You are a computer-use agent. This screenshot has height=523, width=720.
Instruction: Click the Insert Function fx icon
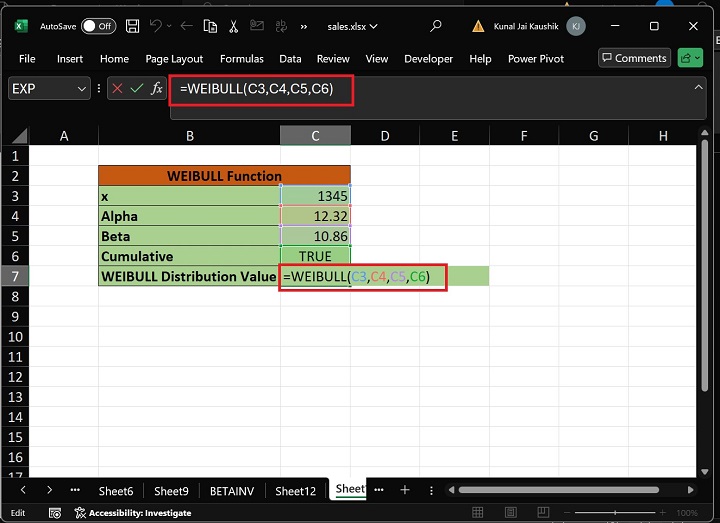[157, 88]
